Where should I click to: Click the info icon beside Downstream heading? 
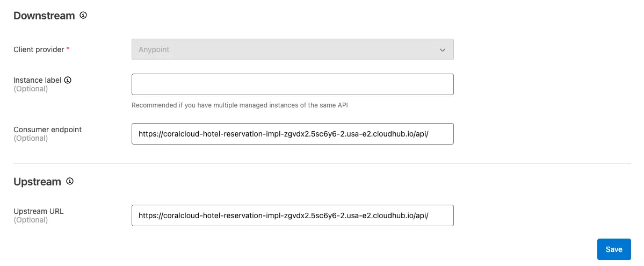[x=83, y=16]
